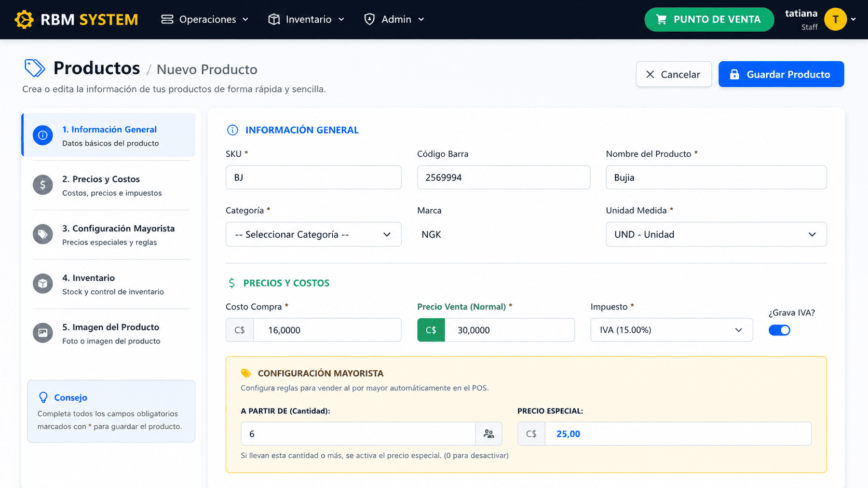868x488 pixels.
Task: Toggle the ¿Grava IVA? switch
Action: point(779,330)
